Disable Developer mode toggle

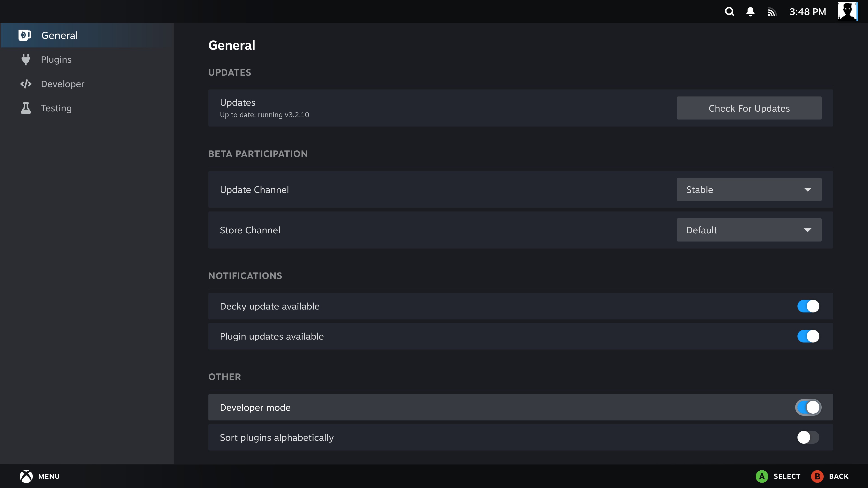pos(808,407)
